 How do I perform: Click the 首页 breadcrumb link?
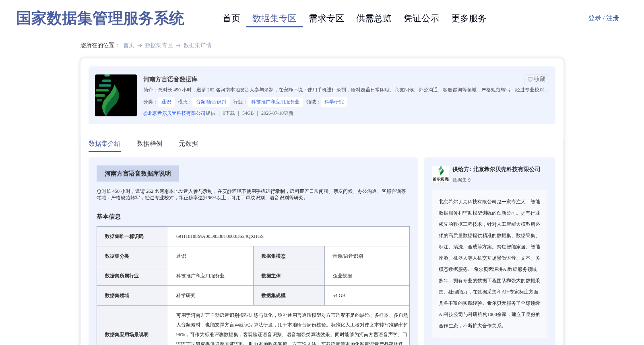[x=129, y=45]
